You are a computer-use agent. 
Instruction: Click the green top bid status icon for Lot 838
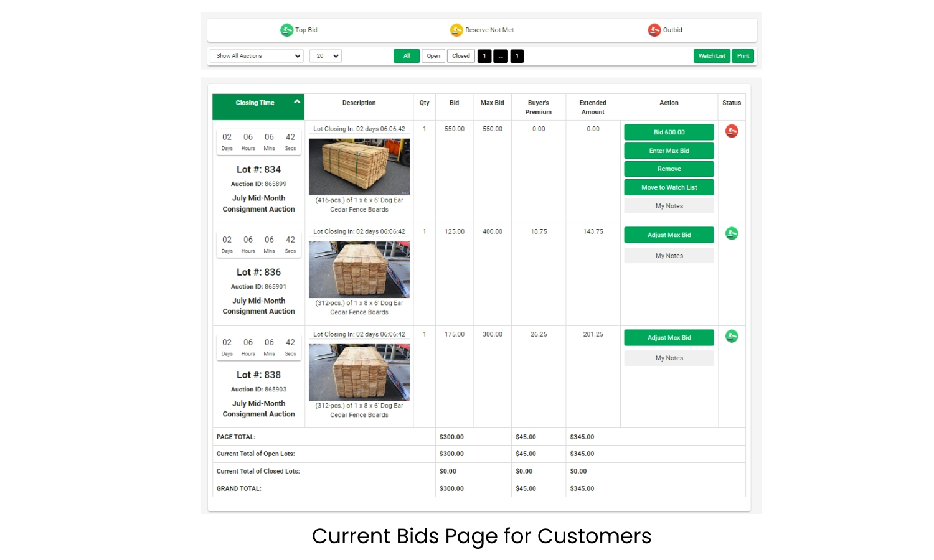(x=732, y=337)
